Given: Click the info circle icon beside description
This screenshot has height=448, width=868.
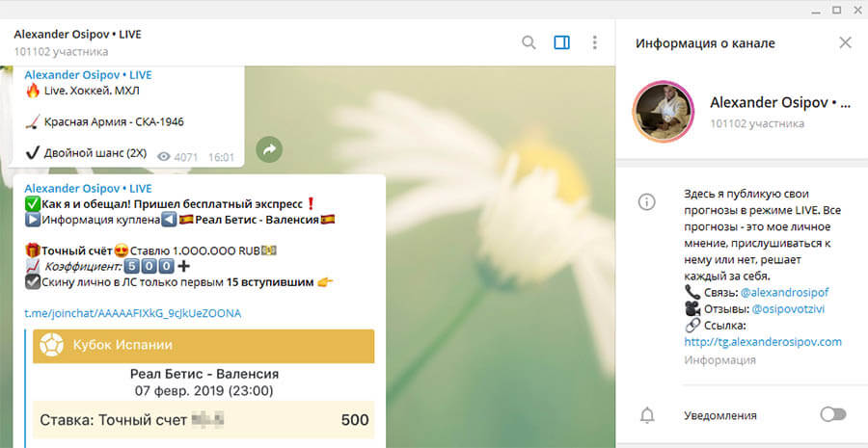Looking at the screenshot, I should (646, 202).
